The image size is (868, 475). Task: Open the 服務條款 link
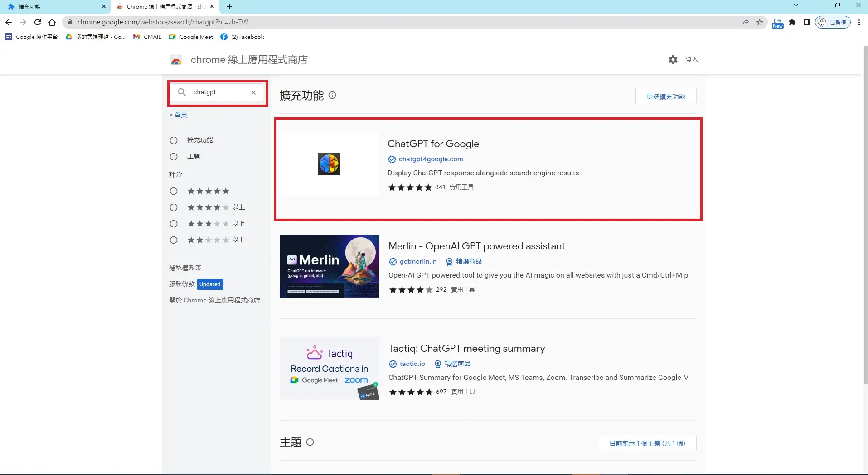click(x=182, y=284)
